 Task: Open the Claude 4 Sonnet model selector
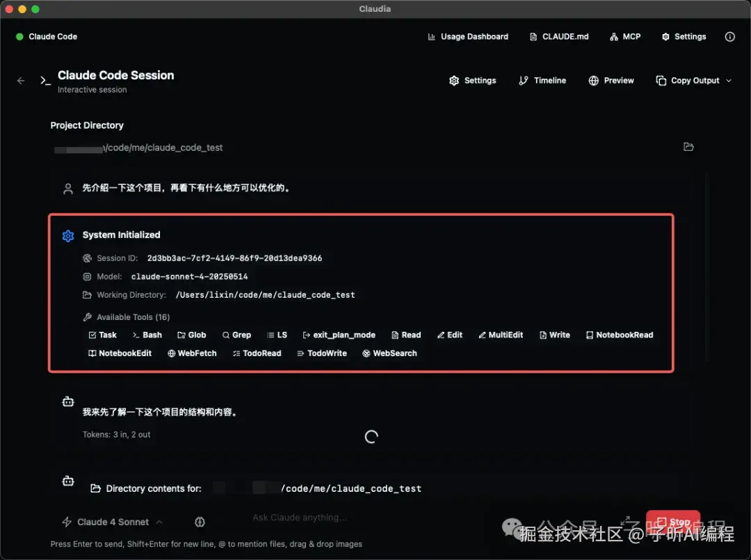(x=112, y=522)
